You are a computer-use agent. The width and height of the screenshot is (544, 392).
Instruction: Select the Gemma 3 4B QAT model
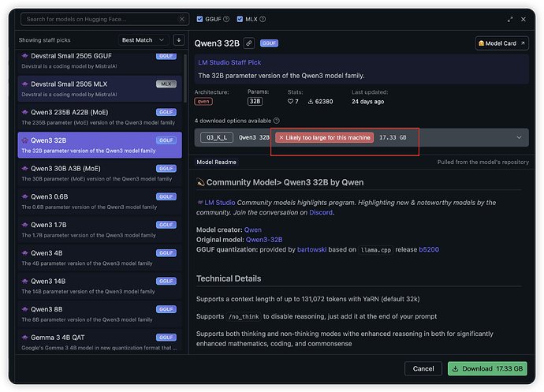[99, 342]
